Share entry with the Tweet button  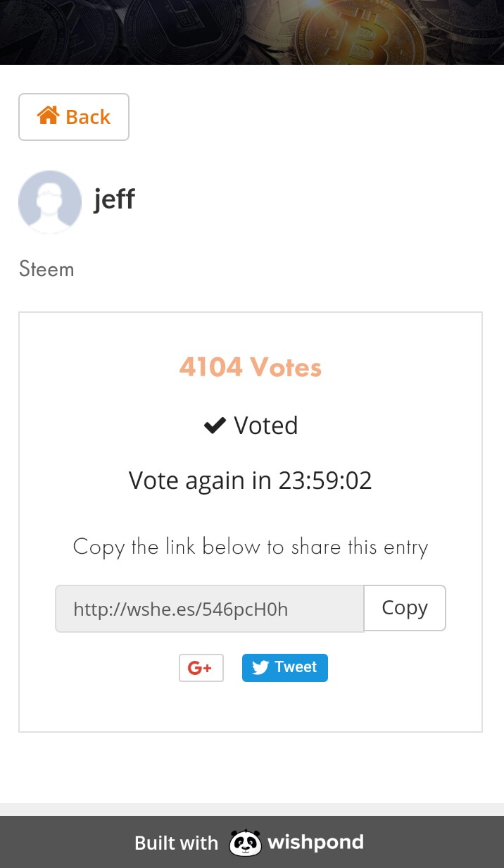(285, 668)
